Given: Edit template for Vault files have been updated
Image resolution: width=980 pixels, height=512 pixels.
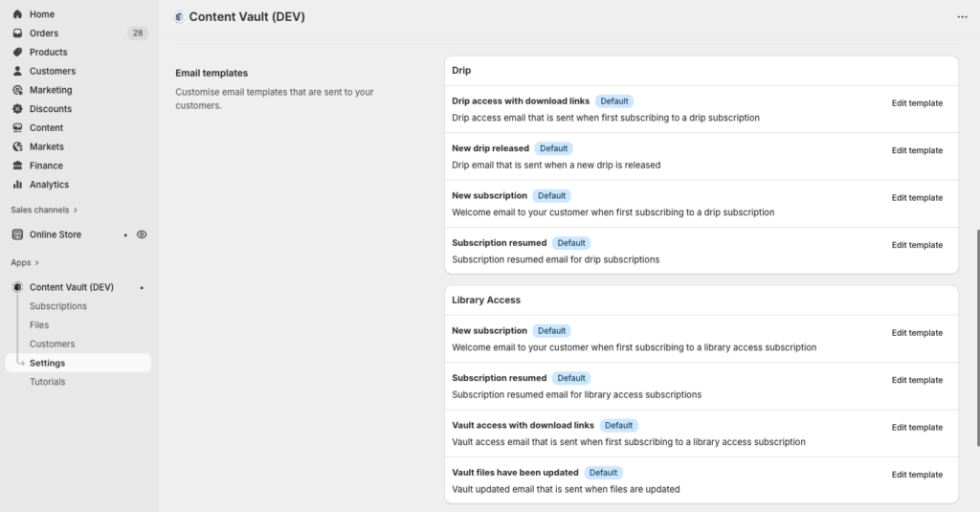Looking at the screenshot, I should [x=917, y=475].
